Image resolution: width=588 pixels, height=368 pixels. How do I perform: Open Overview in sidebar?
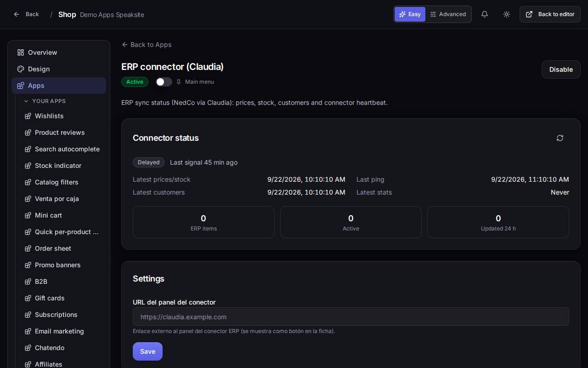tap(59, 52)
